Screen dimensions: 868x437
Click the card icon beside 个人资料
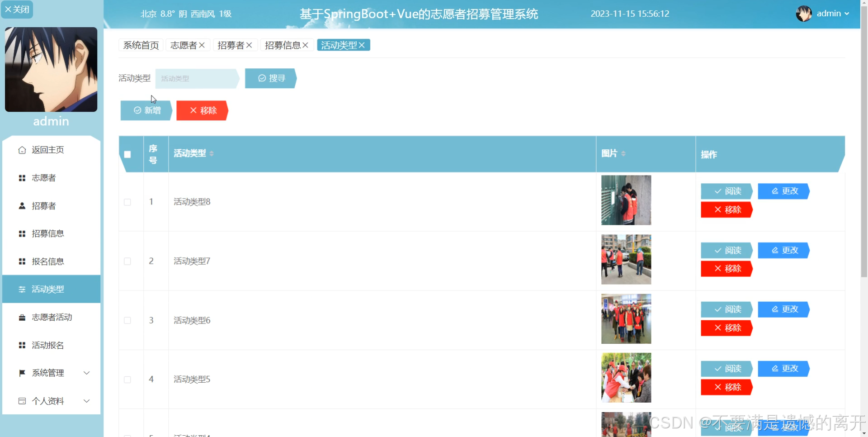22,401
